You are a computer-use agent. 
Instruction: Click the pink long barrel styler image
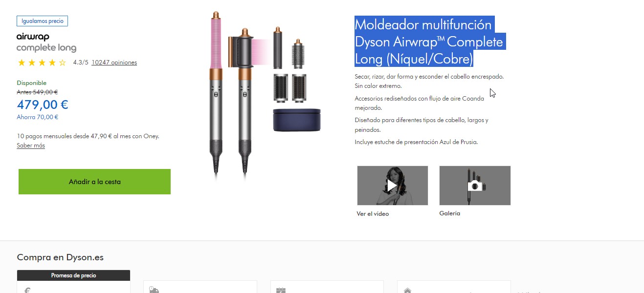pyautogui.click(x=216, y=93)
